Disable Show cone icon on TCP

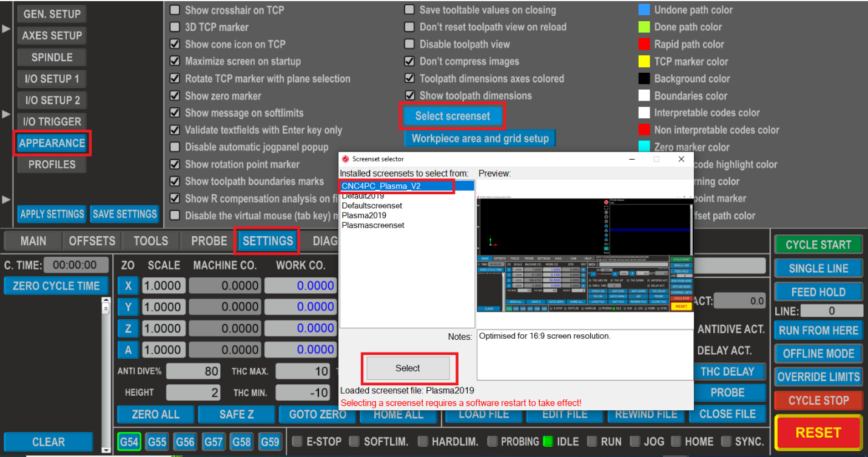175,44
